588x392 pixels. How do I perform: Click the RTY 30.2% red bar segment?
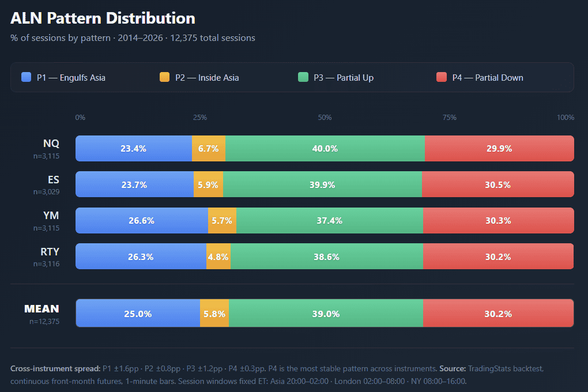[x=498, y=257]
